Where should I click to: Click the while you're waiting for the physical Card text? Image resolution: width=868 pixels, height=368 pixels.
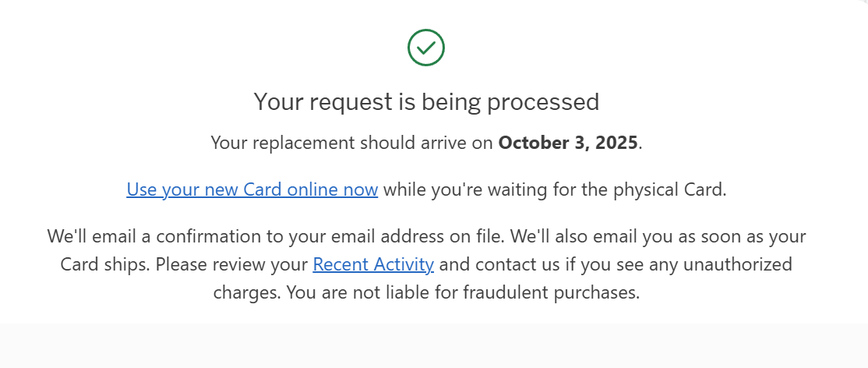point(555,189)
